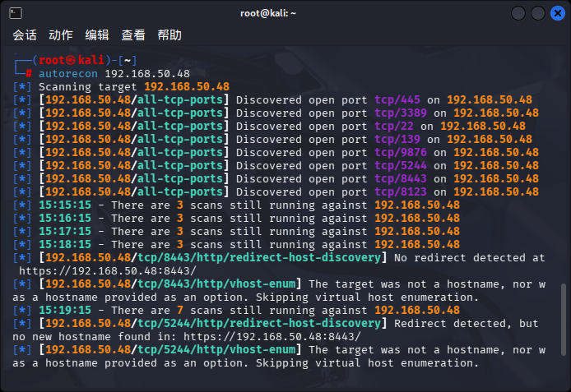
Task: Click the 15:15:15 timestamp
Action: tap(65, 205)
